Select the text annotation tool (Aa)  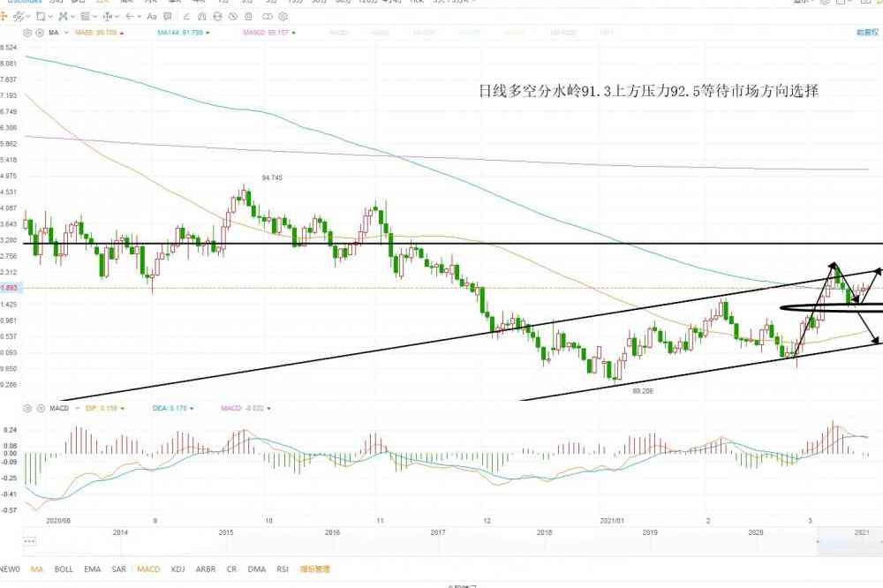pos(152,16)
